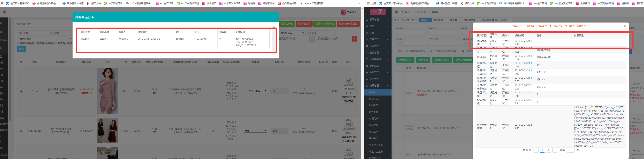
Task: Toggle select-all checkbox in right table header
Action: [x=400, y=68]
